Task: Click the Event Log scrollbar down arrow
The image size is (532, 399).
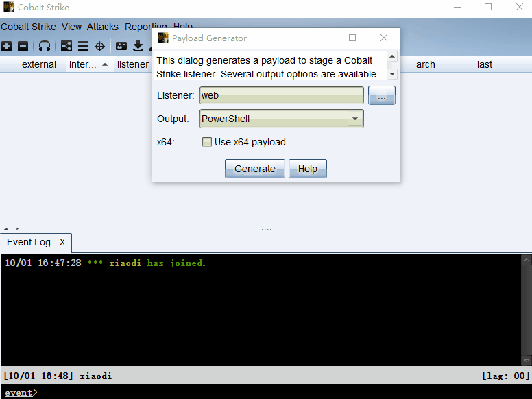Action: tap(527, 361)
